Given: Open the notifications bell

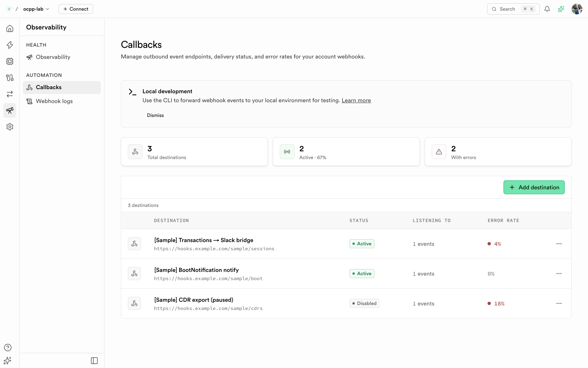Looking at the screenshot, I should pos(547,9).
